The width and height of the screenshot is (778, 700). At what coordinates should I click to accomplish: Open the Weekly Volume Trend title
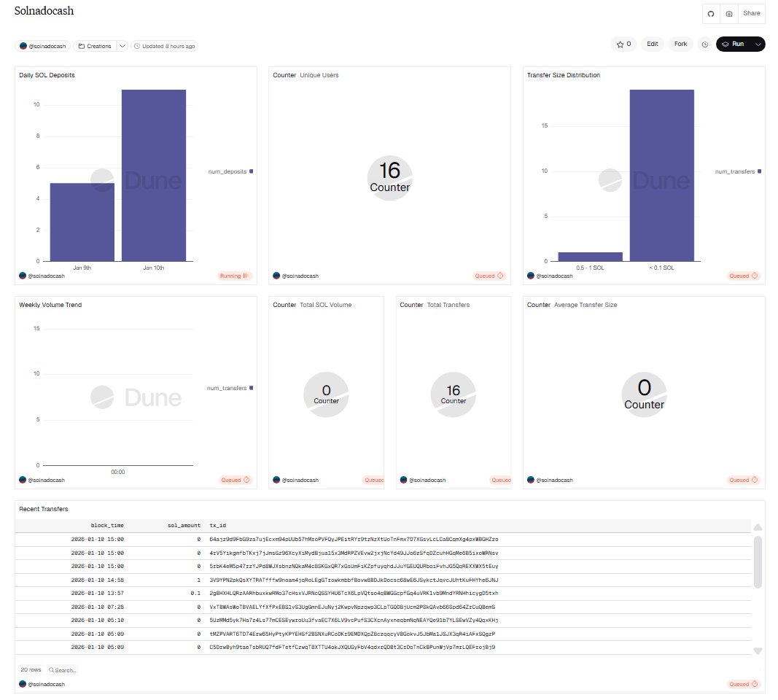click(50, 305)
